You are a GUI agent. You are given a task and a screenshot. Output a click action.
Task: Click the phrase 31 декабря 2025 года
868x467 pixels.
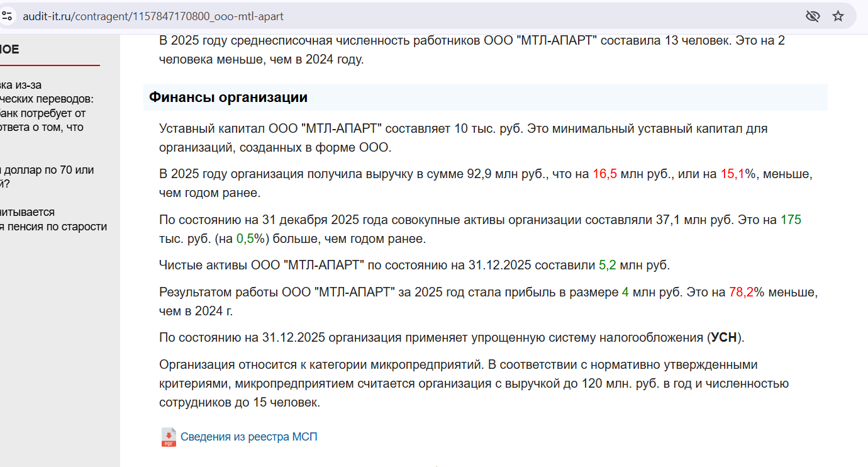(x=325, y=220)
